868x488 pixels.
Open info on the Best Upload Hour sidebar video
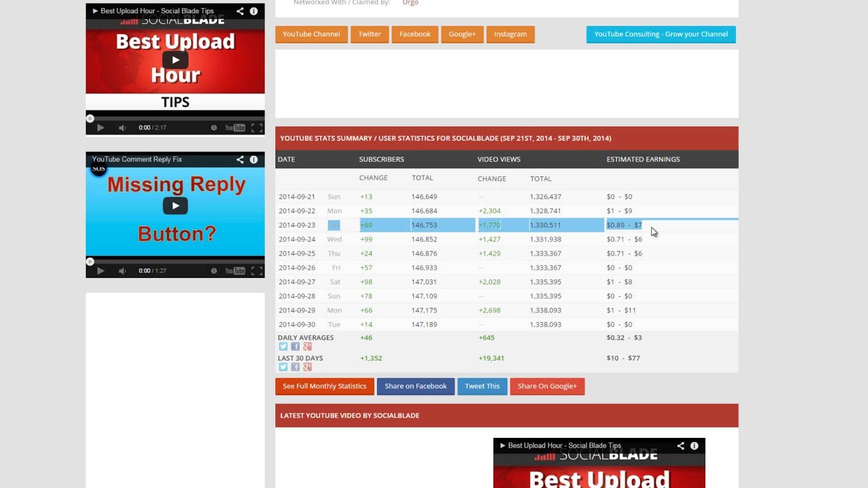tap(254, 11)
